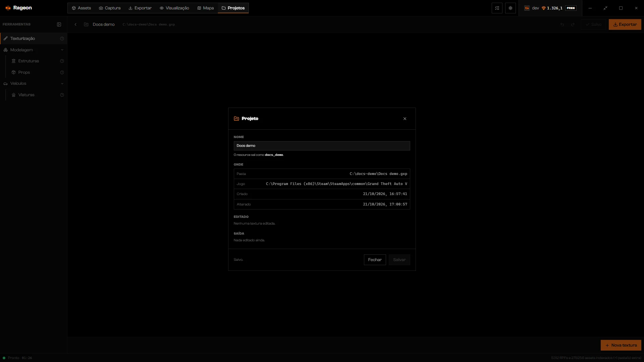Screen dimensions: 644x362
Task: Click the redo arrow icon
Action: (573, 24)
